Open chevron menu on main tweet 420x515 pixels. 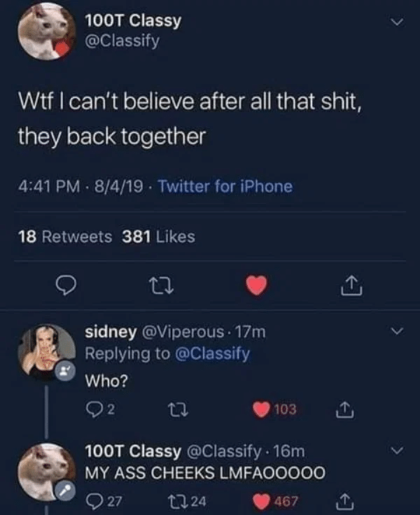(397, 22)
